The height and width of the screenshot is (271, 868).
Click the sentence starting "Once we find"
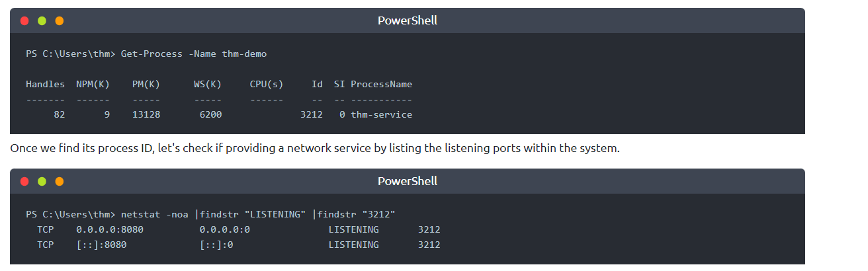pyautogui.click(x=315, y=148)
